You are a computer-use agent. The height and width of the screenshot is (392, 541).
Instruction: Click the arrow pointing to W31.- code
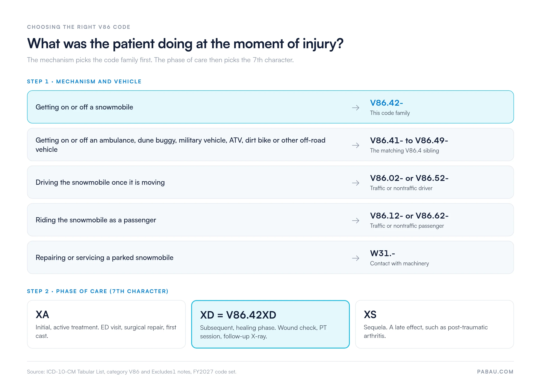click(355, 258)
